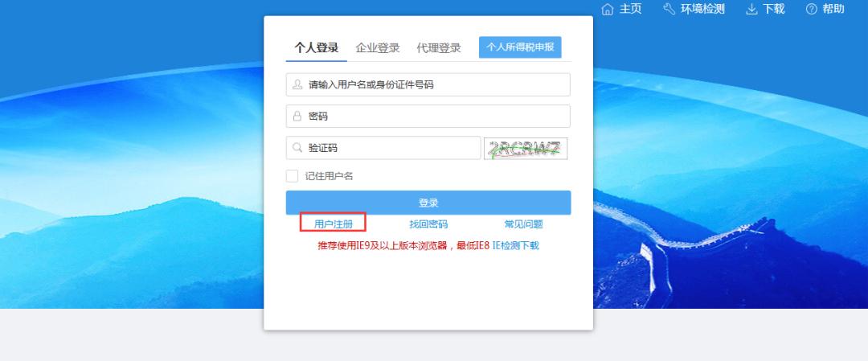Open the 用户注册 link
Image resolution: width=868 pixels, height=361 pixels.
click(334, 224)
